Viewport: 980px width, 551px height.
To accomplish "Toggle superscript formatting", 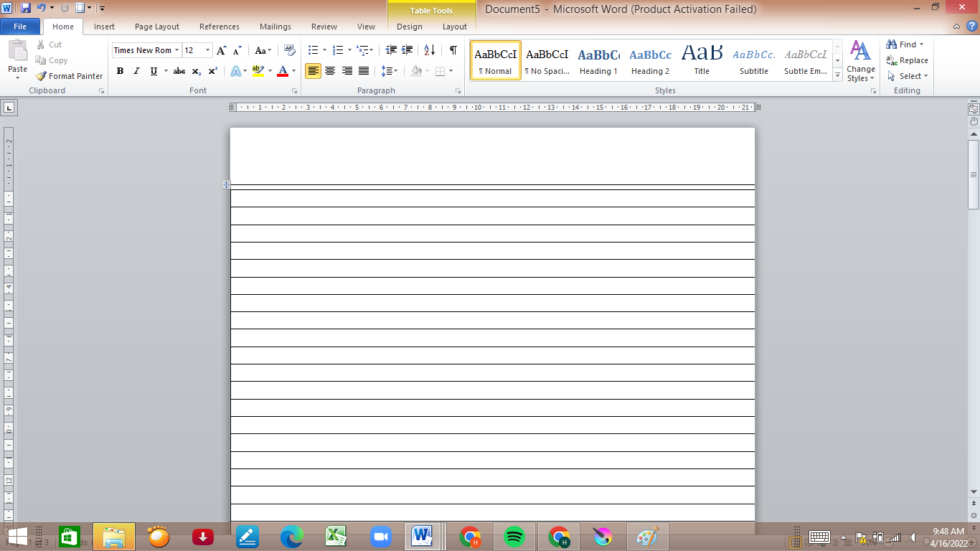I will [212, 71].
